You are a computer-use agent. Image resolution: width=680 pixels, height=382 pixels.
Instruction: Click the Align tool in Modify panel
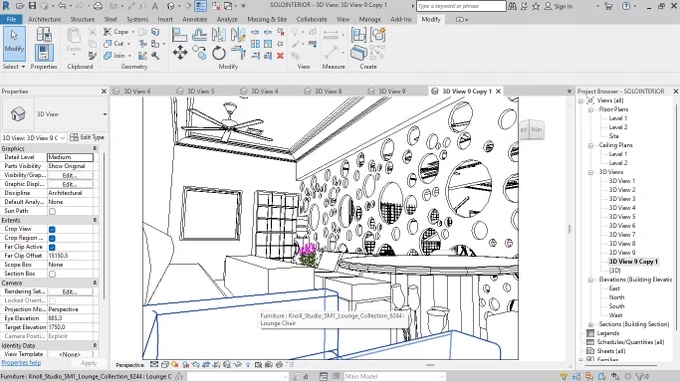(179, 35)
